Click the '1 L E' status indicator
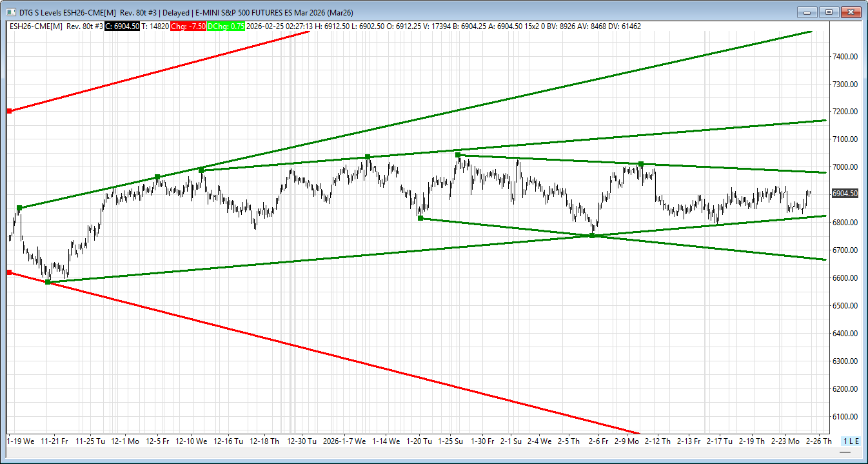 (x=851, y=441)
